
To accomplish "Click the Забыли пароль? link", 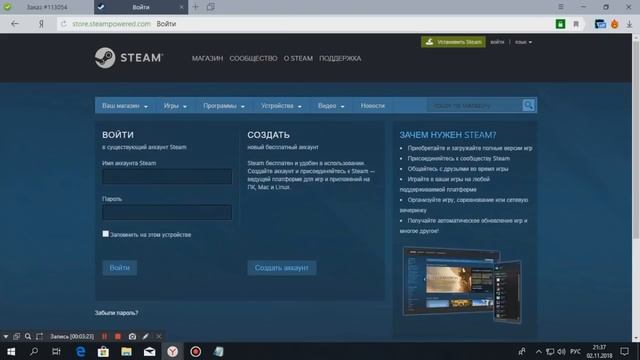I will [x=116, y=313].
